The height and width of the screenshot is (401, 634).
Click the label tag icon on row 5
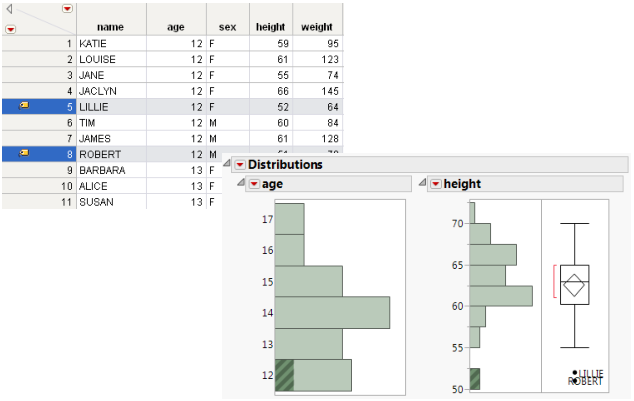(25, 105)
